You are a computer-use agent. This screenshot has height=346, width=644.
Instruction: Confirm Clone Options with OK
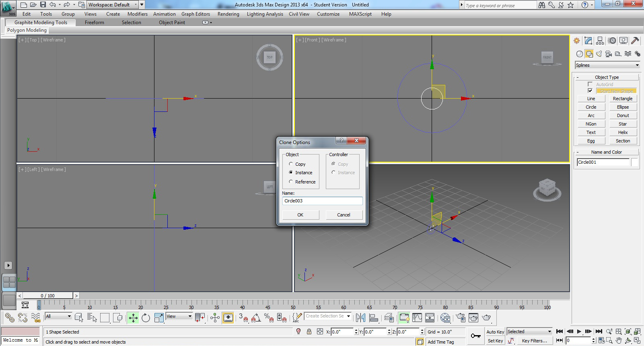pyautogui.click(x=300, y=215)
